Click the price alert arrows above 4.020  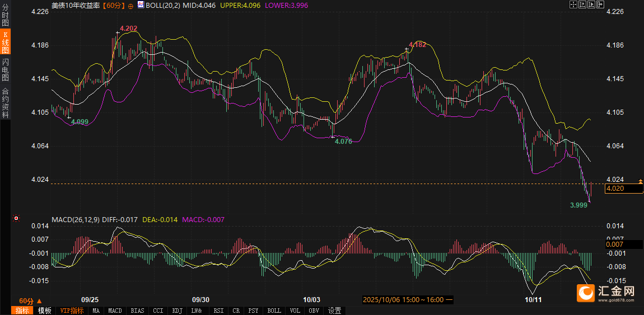click(641, 181)
